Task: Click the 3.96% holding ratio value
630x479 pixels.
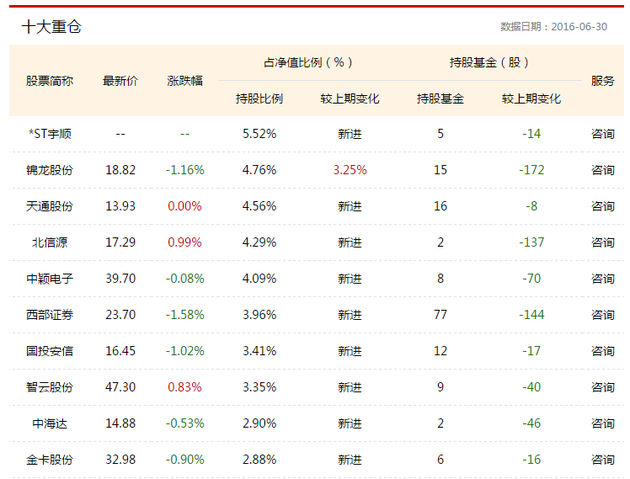Action: pyautogui.click(x=260, y=315)
